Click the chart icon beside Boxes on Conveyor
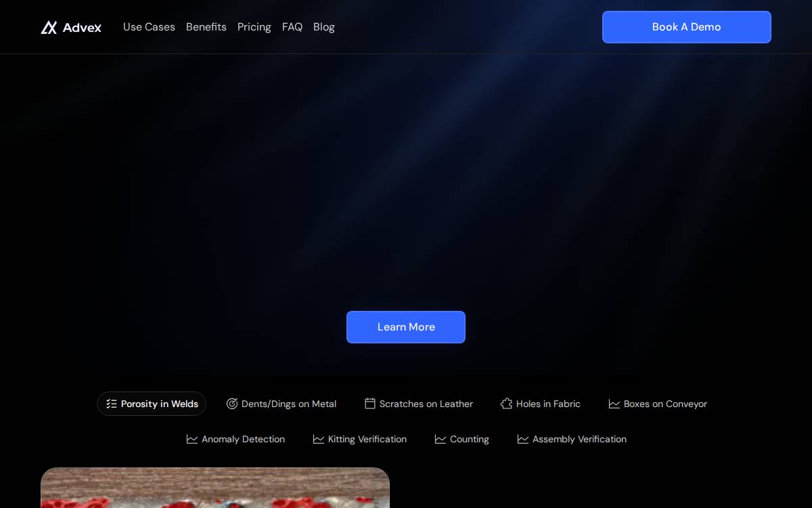Viewport: 812px width, 508px height. (x=614, y=404)
